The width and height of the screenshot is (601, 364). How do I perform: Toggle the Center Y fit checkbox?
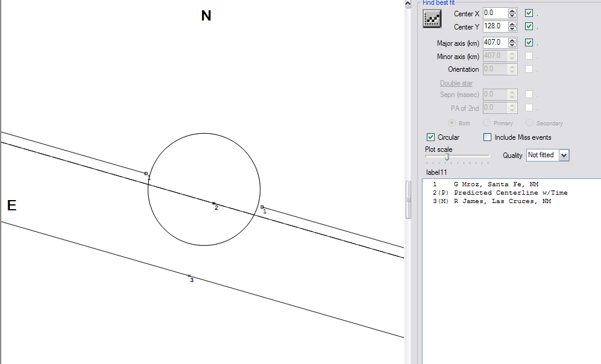tap(529, 27)
